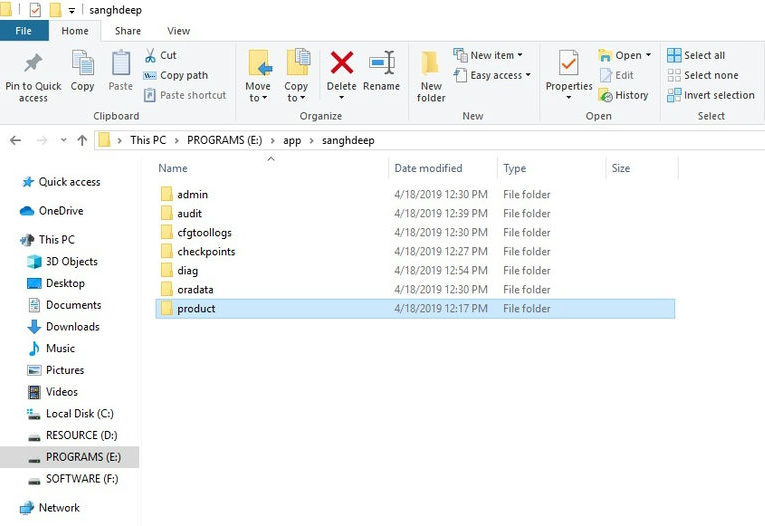
Task: Switch to the View ribbon tab
Action: pyautogui.click(x=179, y=31)
